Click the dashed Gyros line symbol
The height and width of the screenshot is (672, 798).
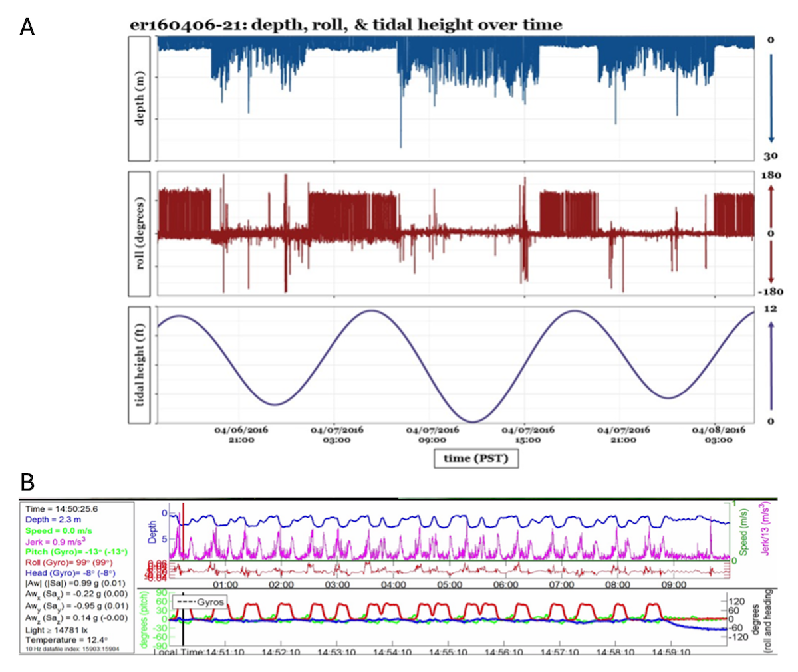[x=186, y=602]
